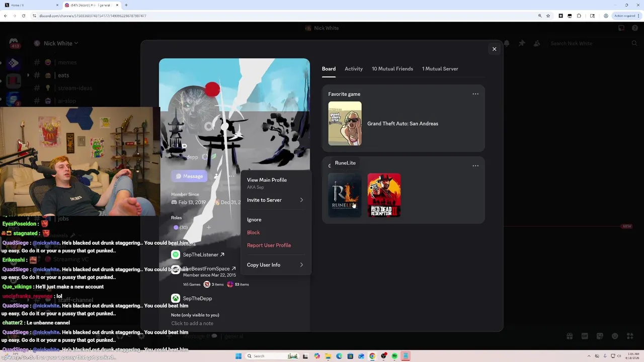Go back in the browser
The height and width of the screenshot is (362, 644).
coord(6,16)
